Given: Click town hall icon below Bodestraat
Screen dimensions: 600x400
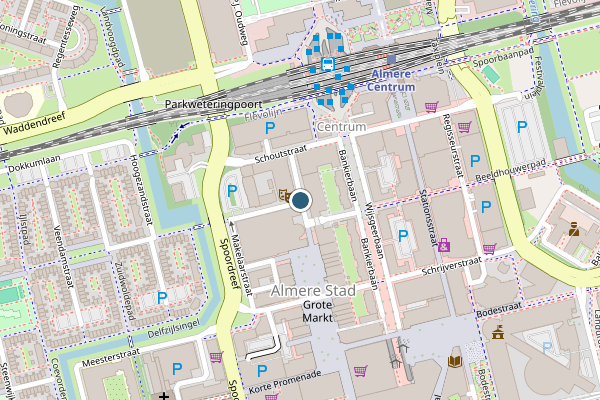Looking at the screenshot, I should pyautogui.click(x=497, y=332).
